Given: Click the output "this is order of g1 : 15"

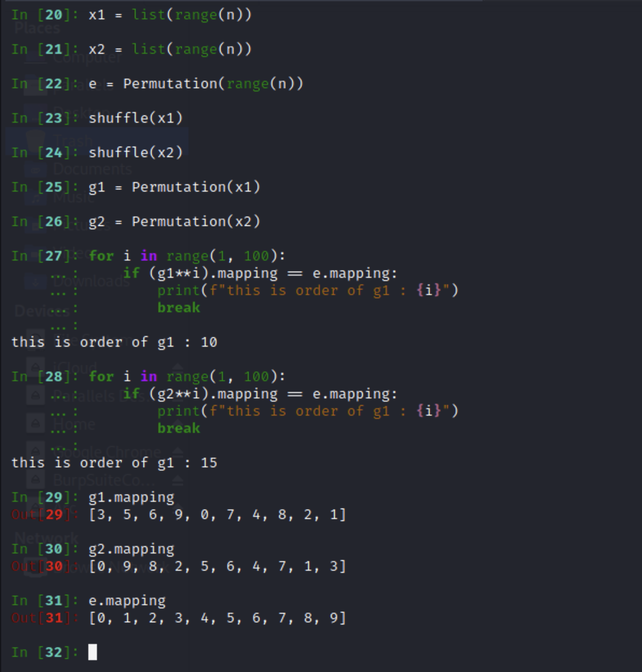Looking at the screenshot, I should (x=114, y=463).
